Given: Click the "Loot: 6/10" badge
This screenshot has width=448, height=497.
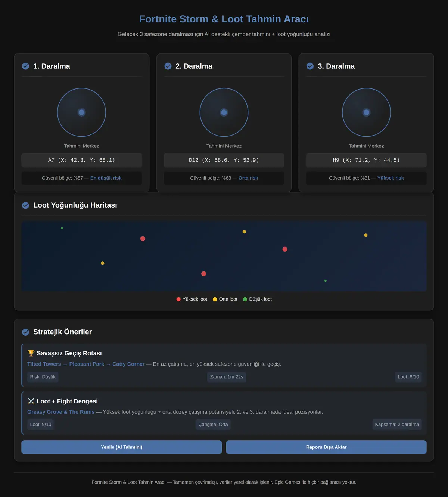Looking at the screenshot, I should click(408, 377).
